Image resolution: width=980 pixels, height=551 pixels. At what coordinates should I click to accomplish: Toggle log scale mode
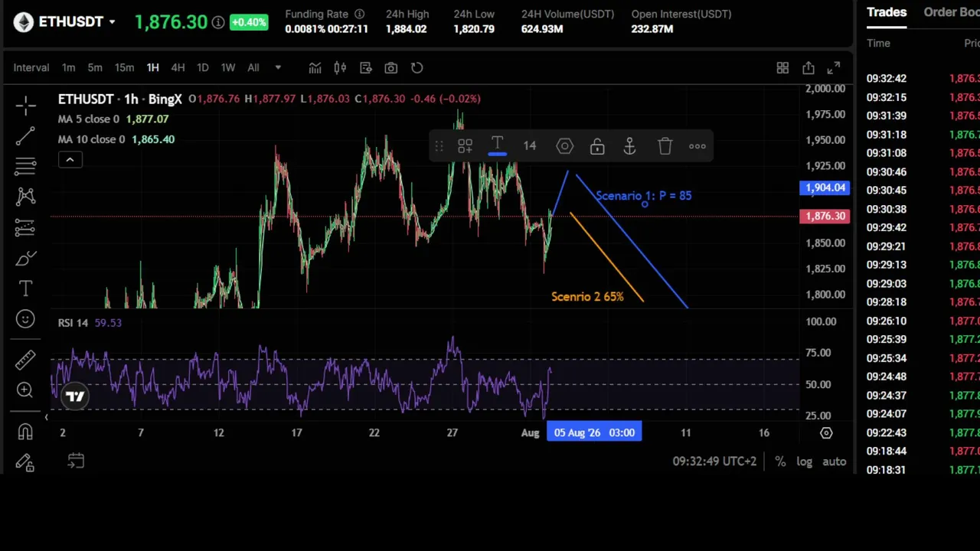tap(804, 461)
